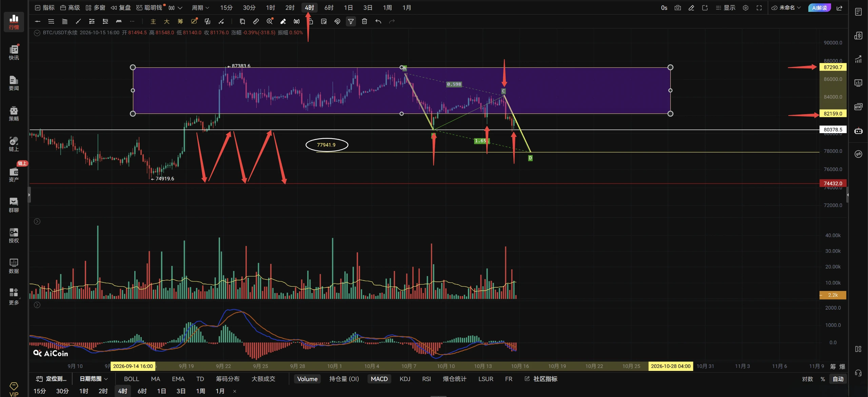Take a chart screenshot with the camera icon
868x397 pixels.
point(677,8)
